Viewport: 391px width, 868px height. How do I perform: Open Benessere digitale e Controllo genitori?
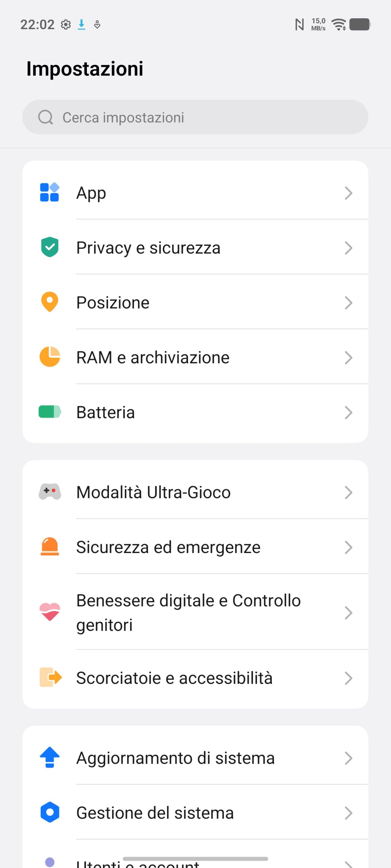(x=188, y=613)
